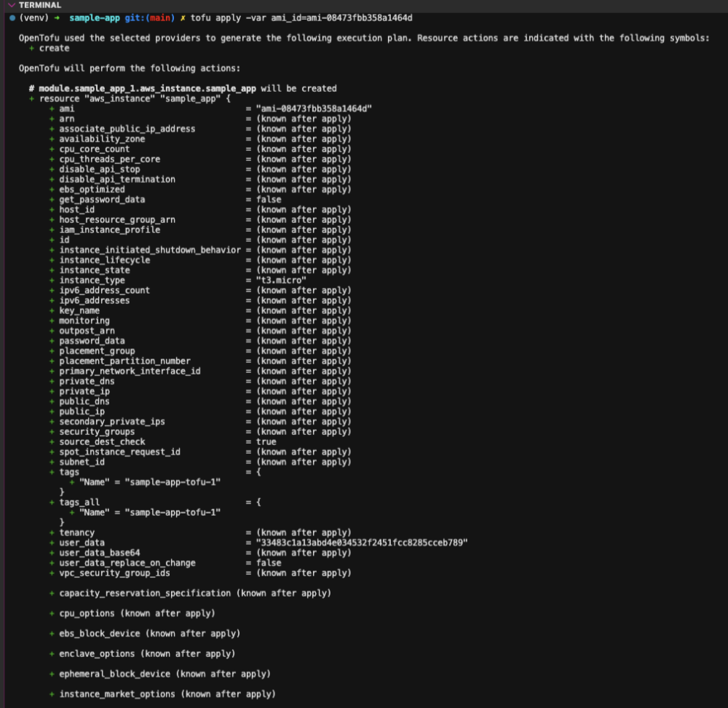Click the yellow dirty-state x marker in prompt
This screenshot has height=708, width=728.
[x=182, y=17]
